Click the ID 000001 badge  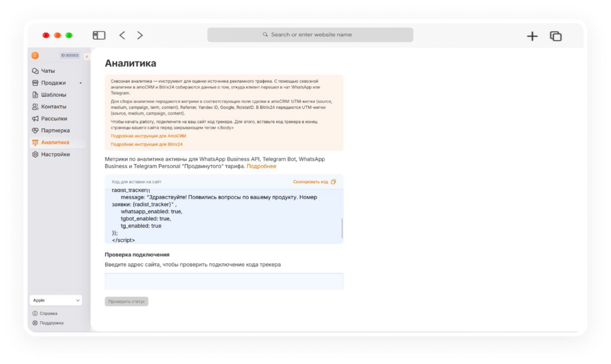tap(70, 55)
